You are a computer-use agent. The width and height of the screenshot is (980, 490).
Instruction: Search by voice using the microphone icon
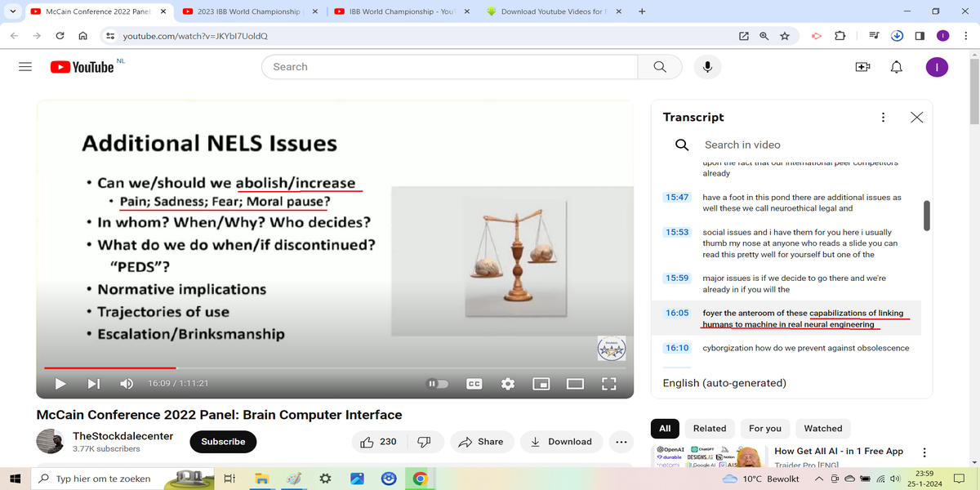click(x=707, y=67)
